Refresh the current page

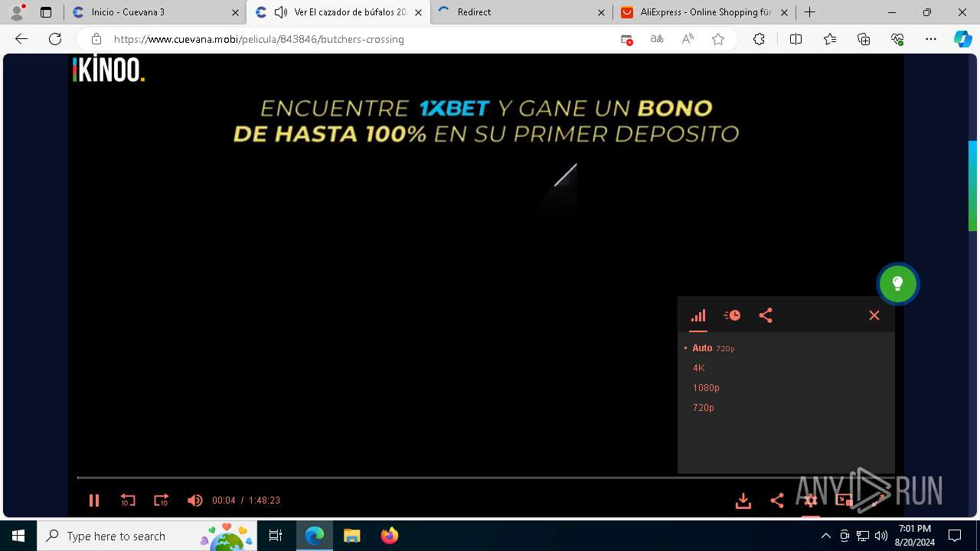[x=55, y=39]
